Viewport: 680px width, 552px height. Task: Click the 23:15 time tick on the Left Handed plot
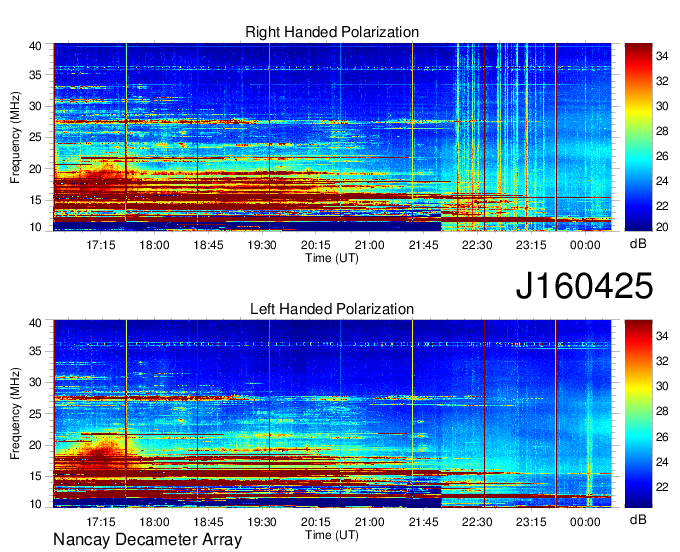tap(531, 522)
